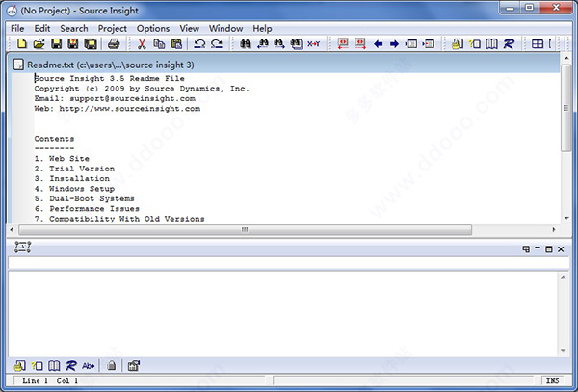Maximize the context window panel
Viewport: 578px width, 392px height.
coord(549,249)
